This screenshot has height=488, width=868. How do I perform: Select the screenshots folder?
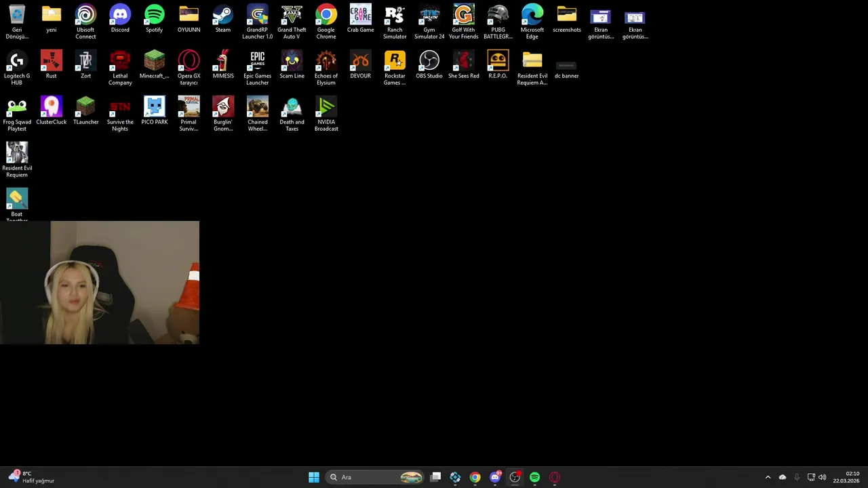567,20
